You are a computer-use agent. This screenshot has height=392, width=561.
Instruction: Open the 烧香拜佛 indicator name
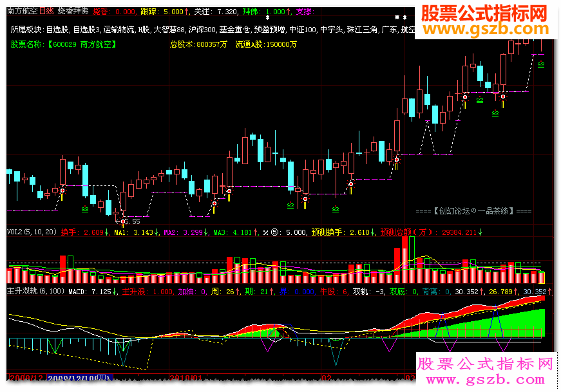coord(73,11)
